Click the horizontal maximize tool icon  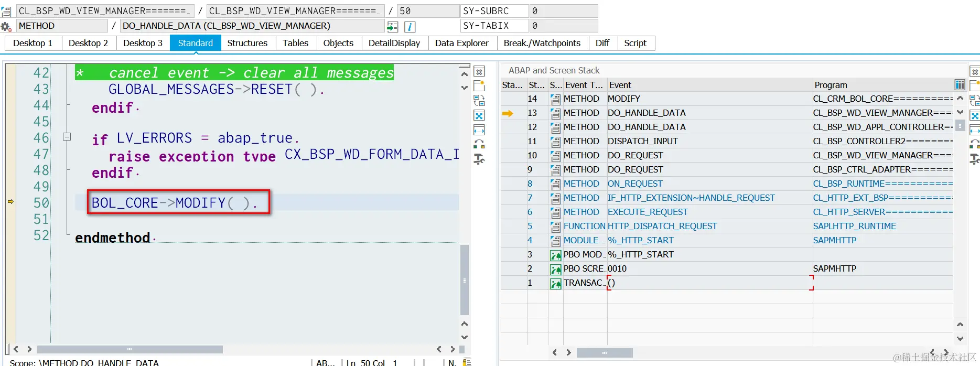tap(479, 130)
